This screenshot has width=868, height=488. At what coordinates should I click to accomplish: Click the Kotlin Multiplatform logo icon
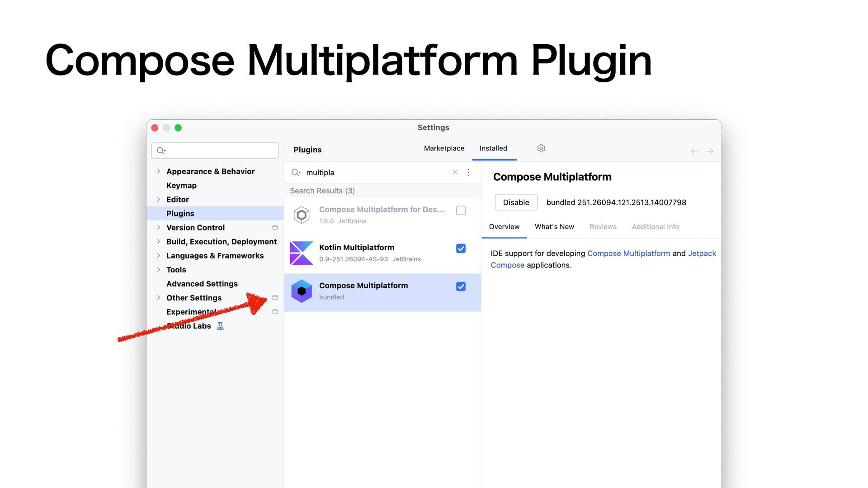coord(302,253)
